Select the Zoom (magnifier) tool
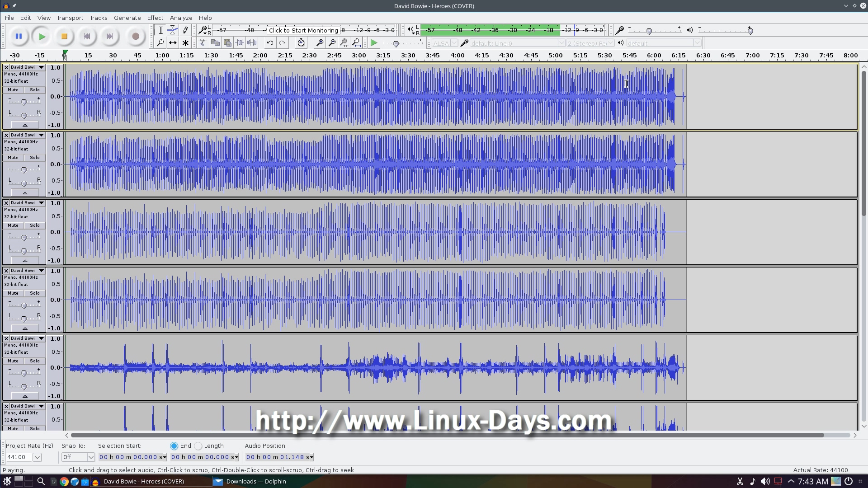The image size is (868, 488). coord(160,43)
